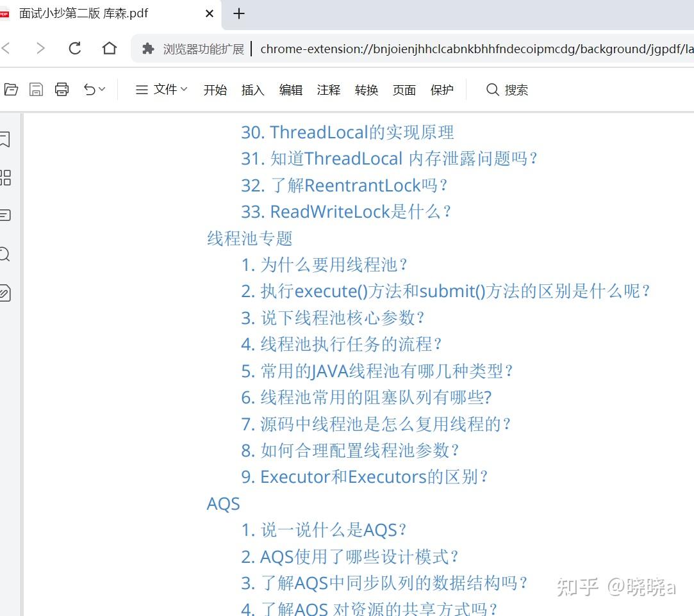Expand the undo history dropdown arrow
The height and width of the screenshot is (616, 694).
tap(103, 90)
